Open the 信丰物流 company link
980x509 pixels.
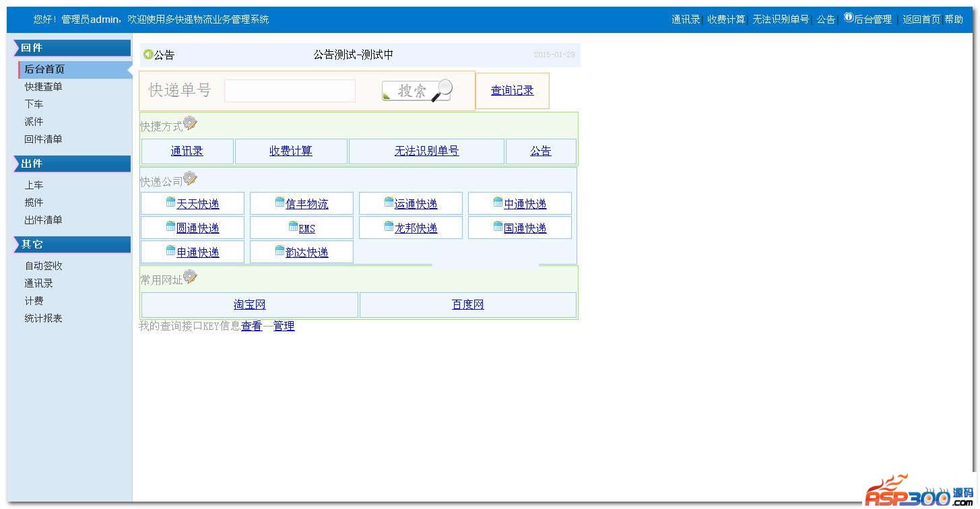[307, 204]
